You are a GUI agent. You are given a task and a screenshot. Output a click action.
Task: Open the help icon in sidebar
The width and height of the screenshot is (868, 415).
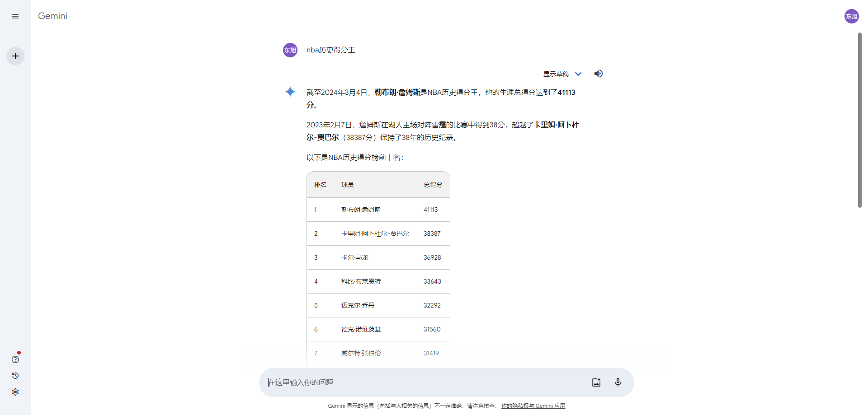tap(15, 359)
